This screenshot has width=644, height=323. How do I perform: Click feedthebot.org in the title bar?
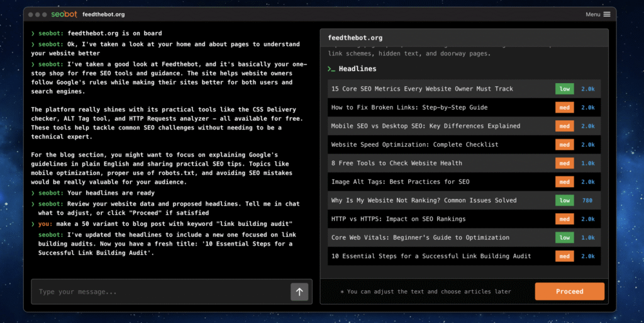[104, 14]
